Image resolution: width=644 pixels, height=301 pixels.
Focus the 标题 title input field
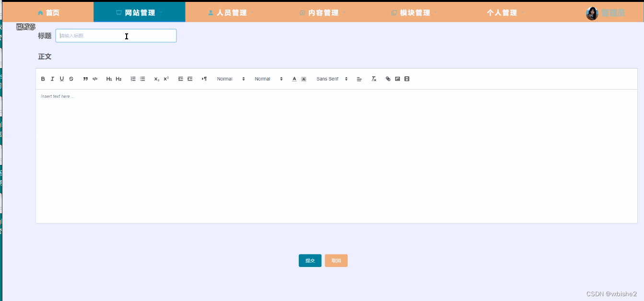click(x=116, y=36)
